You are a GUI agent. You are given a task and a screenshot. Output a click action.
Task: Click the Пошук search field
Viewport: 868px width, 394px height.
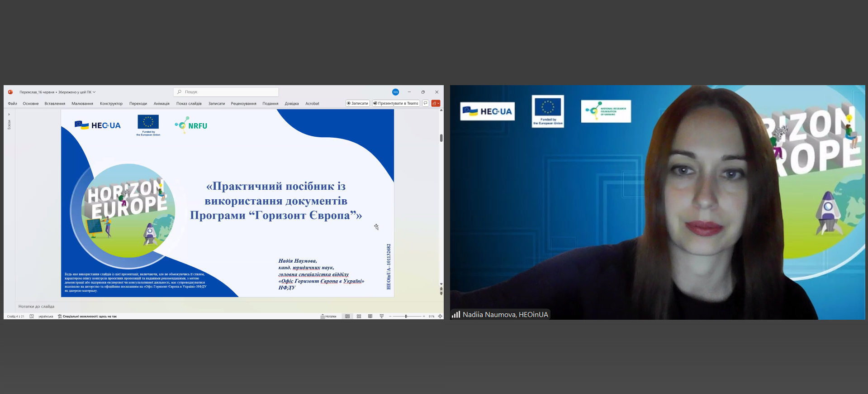[226, 92]
